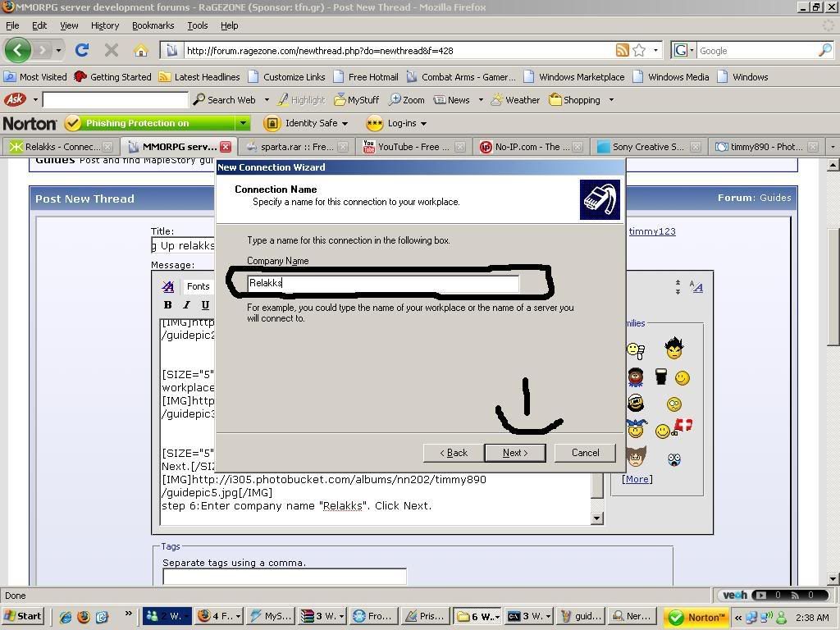Click the Identity Safe lock icon
This screenshot has height=630, width=840.
(x=272, y=123)
